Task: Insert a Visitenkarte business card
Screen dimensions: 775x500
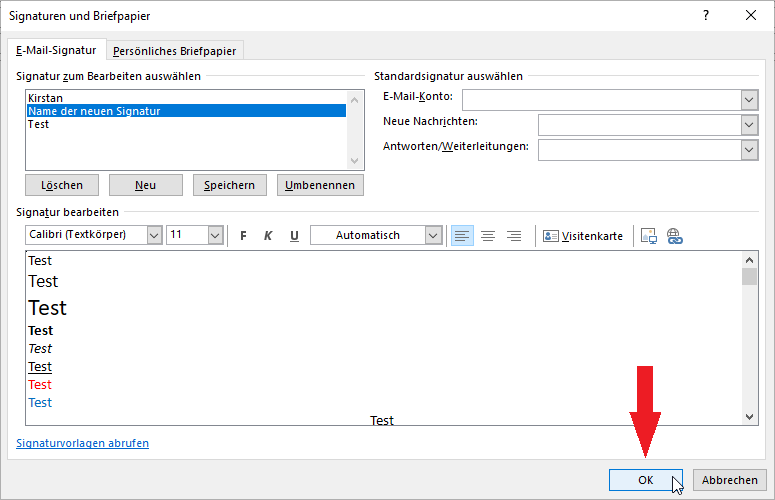Action: (583, 236)
